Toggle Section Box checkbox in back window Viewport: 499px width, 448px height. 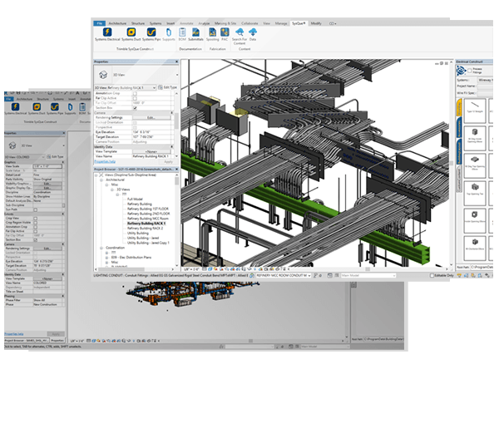35,239
